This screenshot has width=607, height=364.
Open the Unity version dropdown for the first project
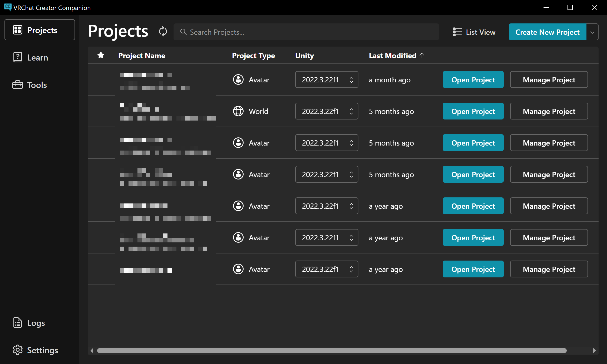[x=327, y=79]
